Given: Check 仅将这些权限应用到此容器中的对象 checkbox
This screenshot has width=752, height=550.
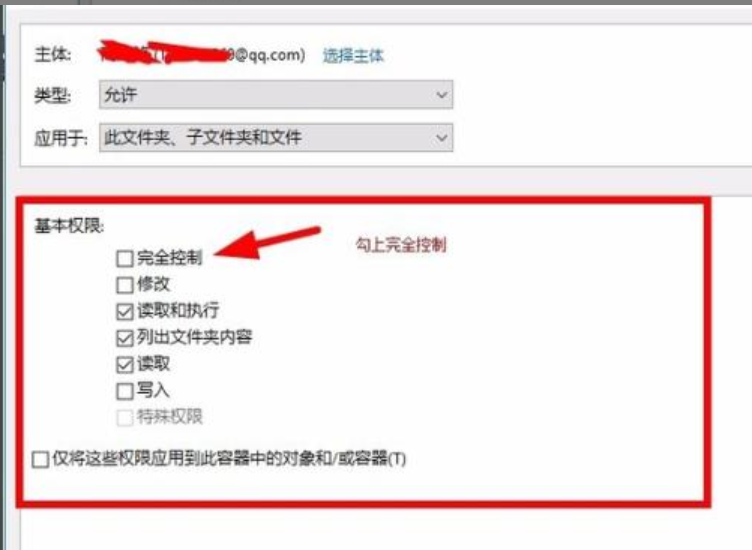Looking at the screenshot, I should (40, 459).
